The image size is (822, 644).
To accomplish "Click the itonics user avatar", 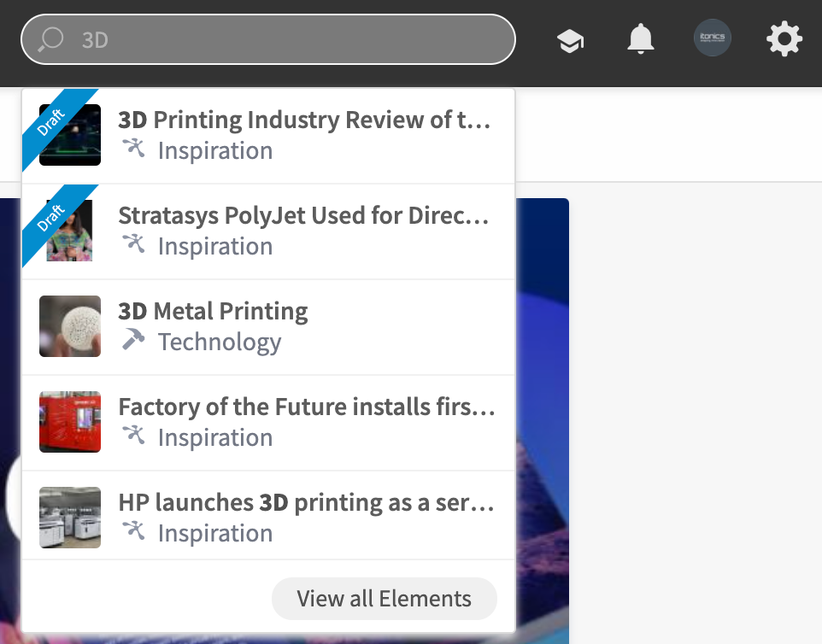I will point(712,39).
